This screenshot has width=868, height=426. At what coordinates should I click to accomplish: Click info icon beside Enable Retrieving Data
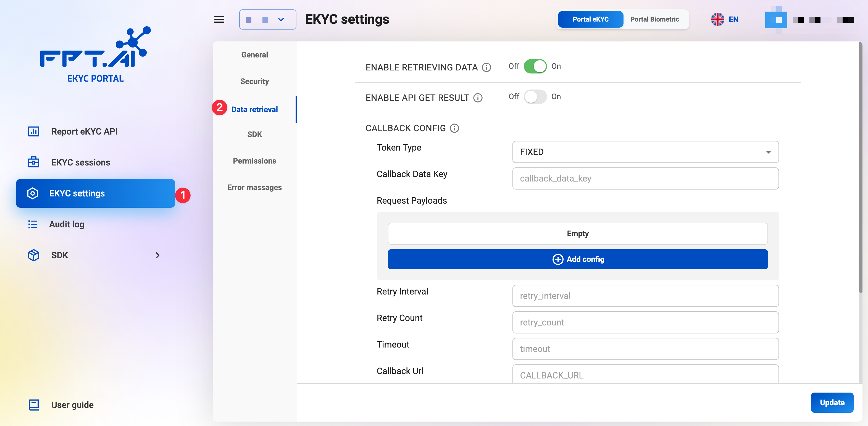(x=486, y=67)
